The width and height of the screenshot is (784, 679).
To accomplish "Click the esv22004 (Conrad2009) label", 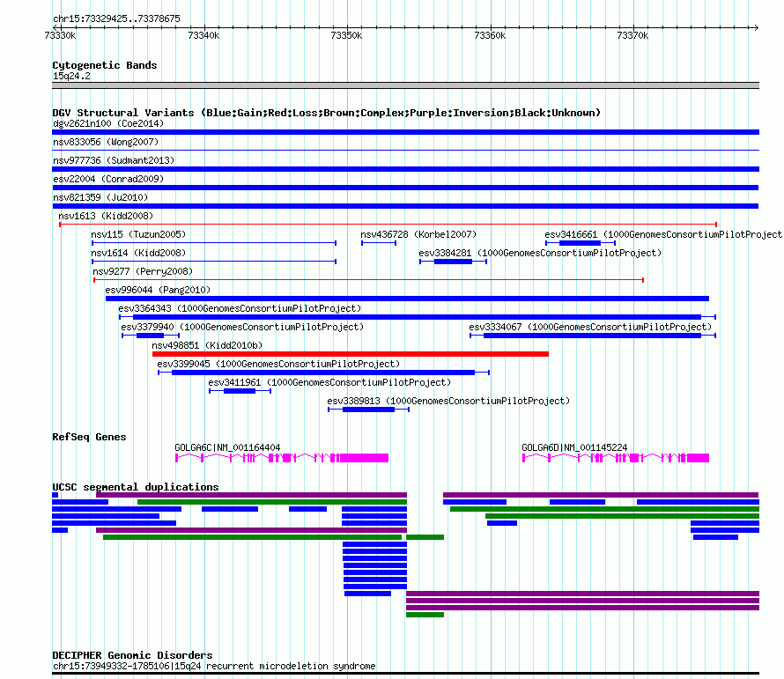I will click(108, 179).
